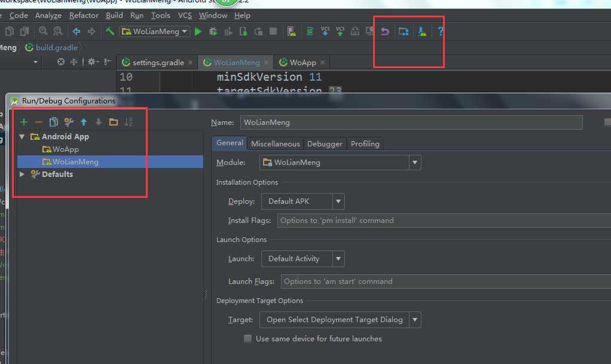Switch to the Miscellaneous tab
Image resolution: width=611 pixels, height=364 pixels.
point(275,144)
